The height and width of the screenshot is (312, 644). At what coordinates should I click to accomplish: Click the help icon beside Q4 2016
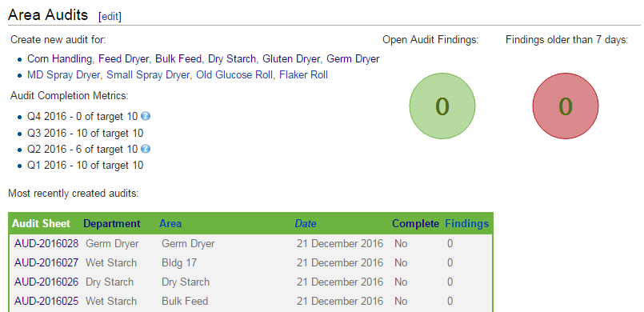(146, 116)
